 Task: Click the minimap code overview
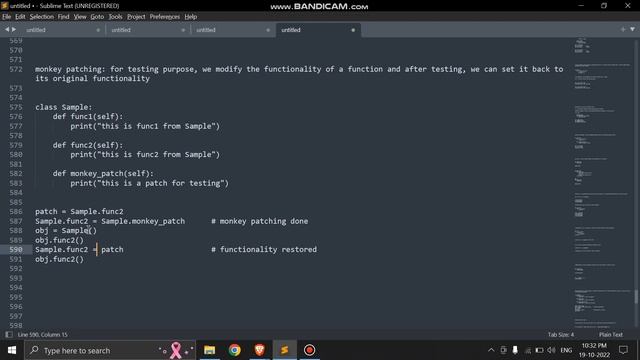602,184
